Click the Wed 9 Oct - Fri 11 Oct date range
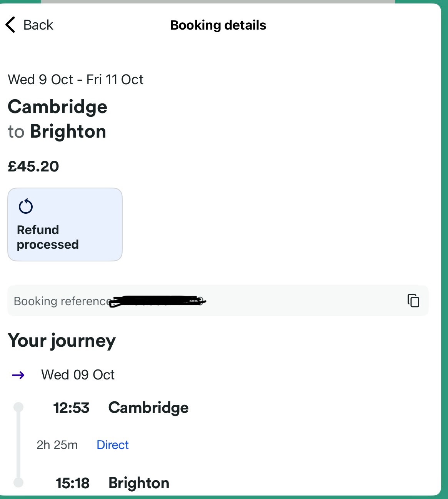 click(76, 80)
